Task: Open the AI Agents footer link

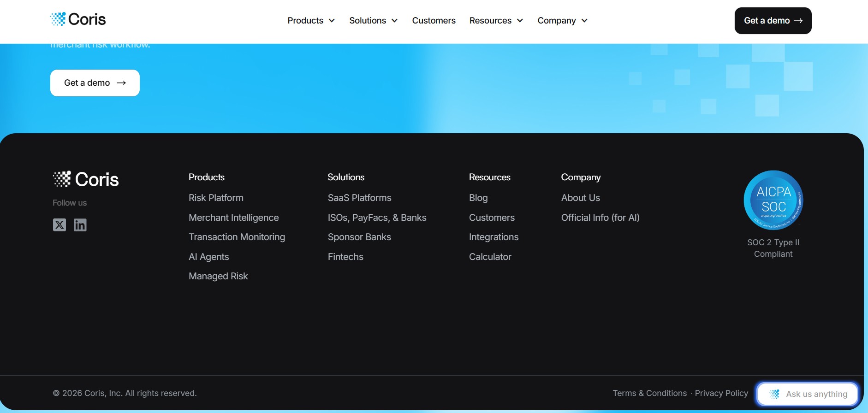Action: [209, 257]
